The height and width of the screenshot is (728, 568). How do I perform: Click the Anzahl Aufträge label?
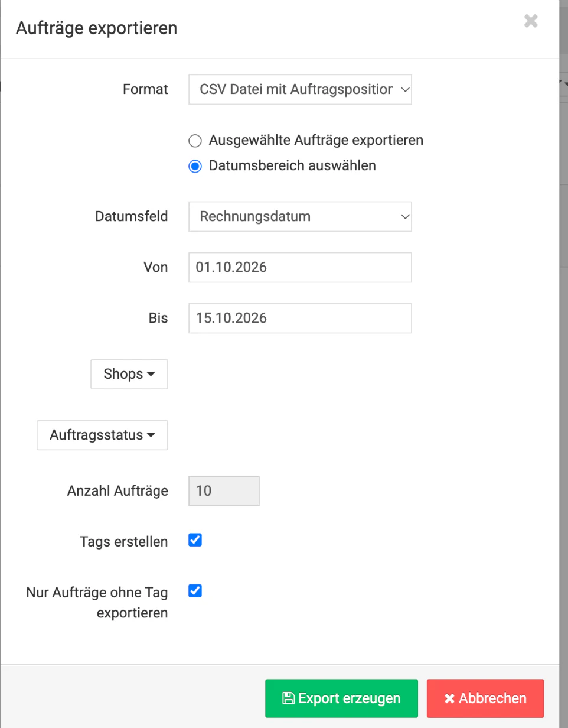(x=117, y=491)
